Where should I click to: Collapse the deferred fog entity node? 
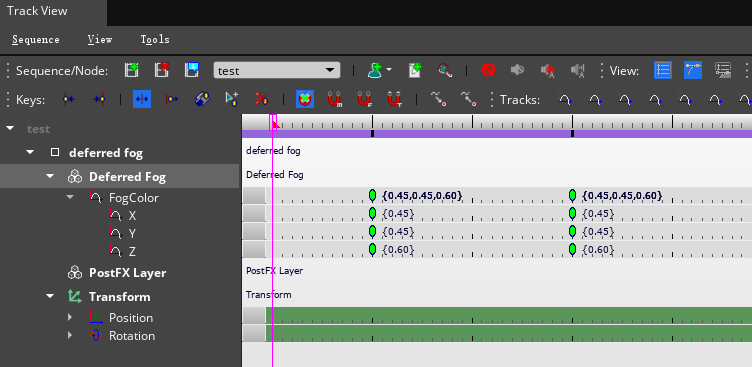[30, 152]
